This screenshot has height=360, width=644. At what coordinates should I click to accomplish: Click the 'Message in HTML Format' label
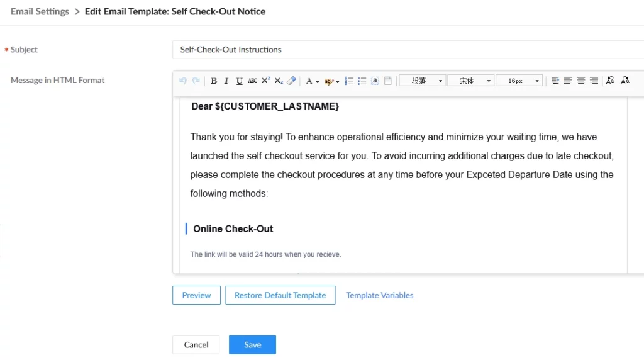(57, 80)
